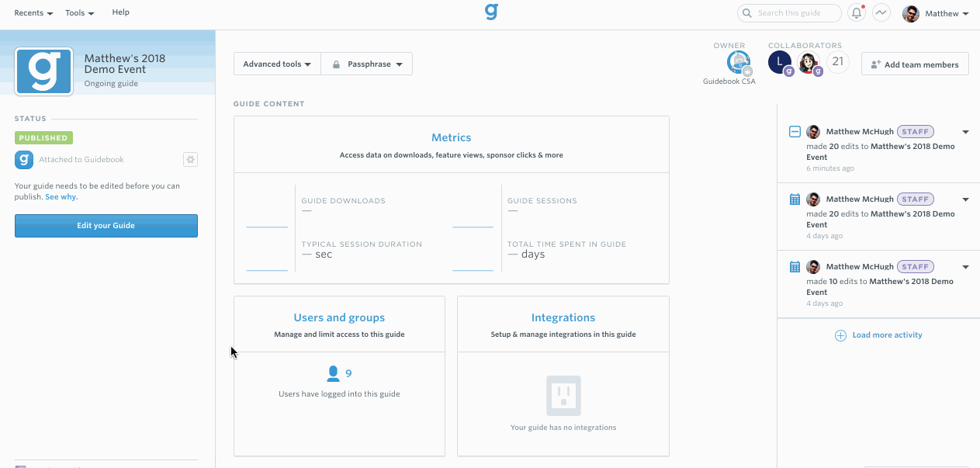Screen dimensions: 980x468
Task: Click STAFF badge on 6 minutes ago entry
Action: point(916,132)
